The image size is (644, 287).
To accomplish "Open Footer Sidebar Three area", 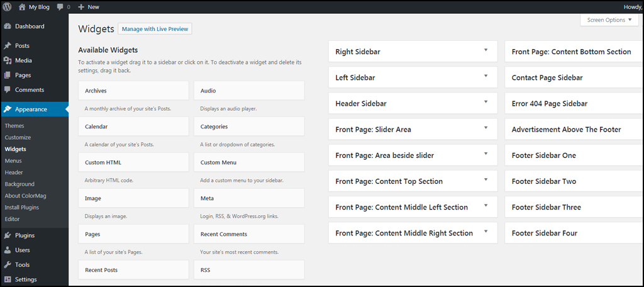I will pyautogui.click(x=574, y=207).
